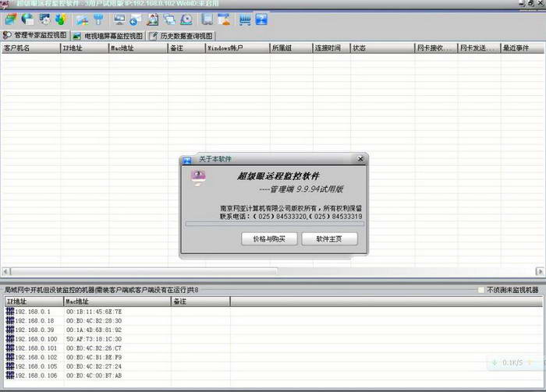The width and height of the screenshot is (546, 392).
Task: Click the 价格与购买 button
Action: point(269,239)
